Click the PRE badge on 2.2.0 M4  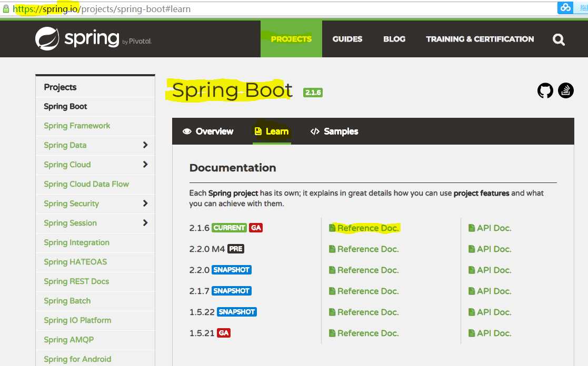(235, 249)
